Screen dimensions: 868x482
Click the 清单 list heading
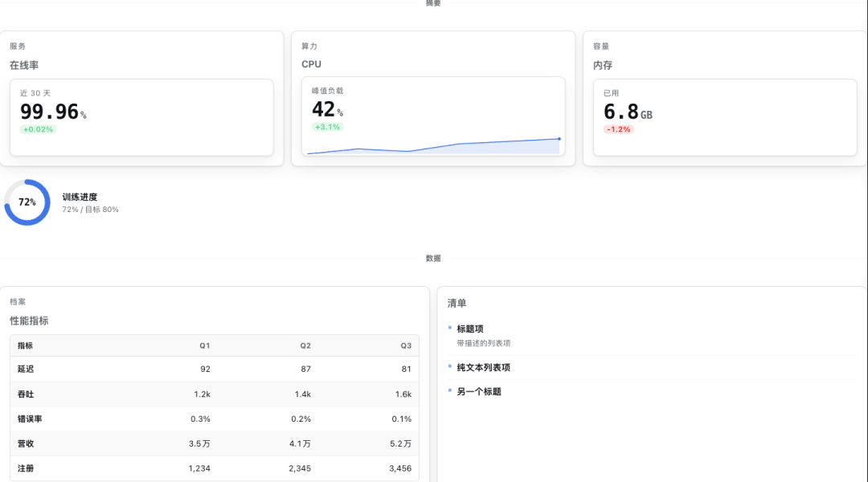coord(457,303)
